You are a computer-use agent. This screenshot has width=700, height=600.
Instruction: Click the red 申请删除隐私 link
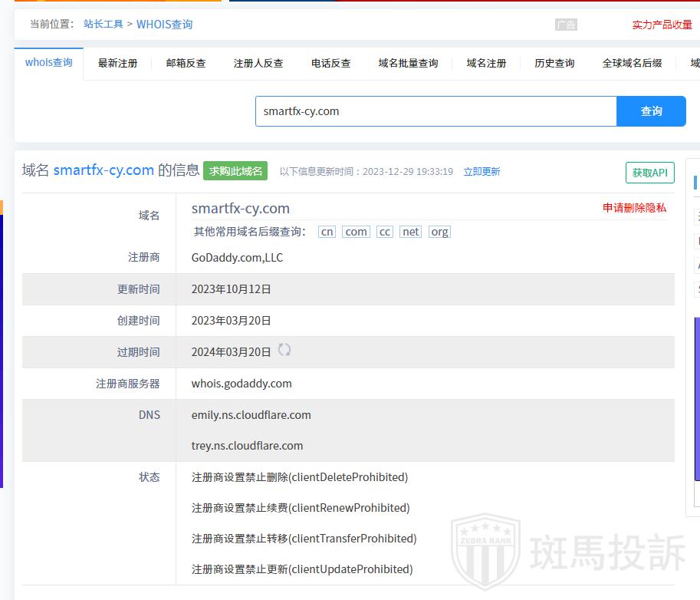pyautogui.click(x=634, y=208)
